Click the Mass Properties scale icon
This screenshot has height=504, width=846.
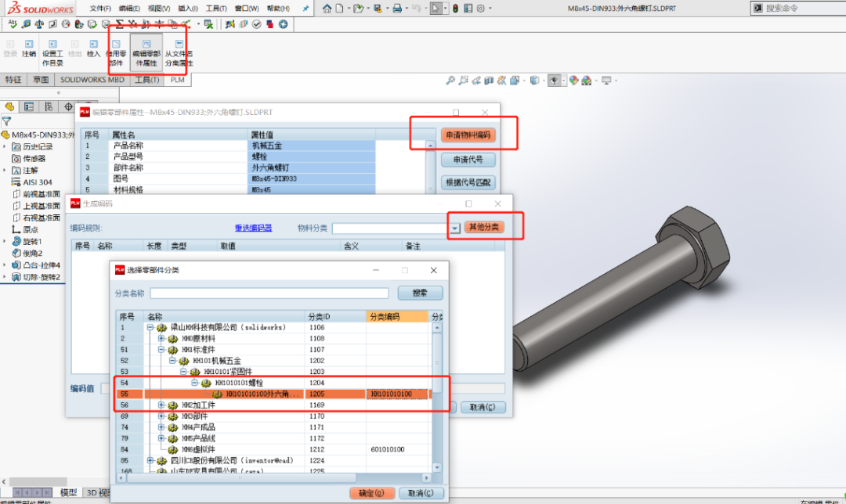pos(39,24)
